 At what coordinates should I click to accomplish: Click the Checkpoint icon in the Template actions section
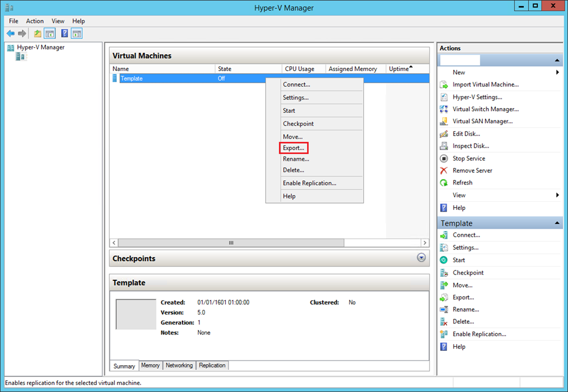point(444,273)
